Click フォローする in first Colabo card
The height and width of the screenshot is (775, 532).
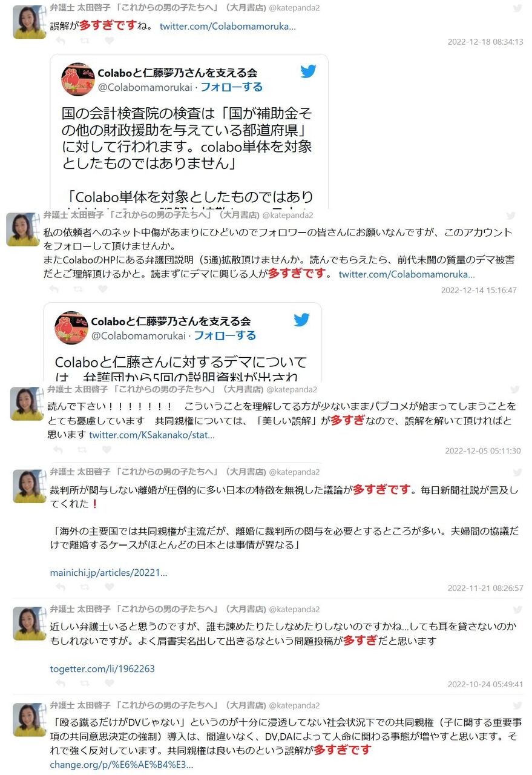[x=231, y=87]
